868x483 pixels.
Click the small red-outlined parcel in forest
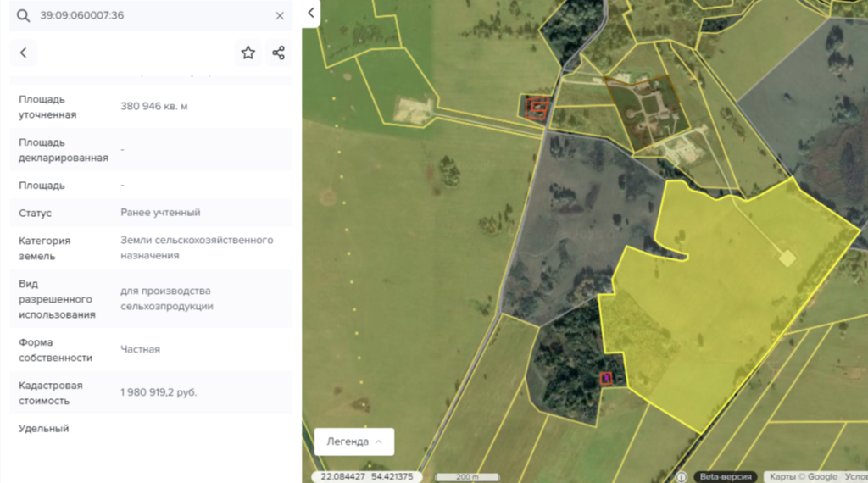(x=606, y=378)
